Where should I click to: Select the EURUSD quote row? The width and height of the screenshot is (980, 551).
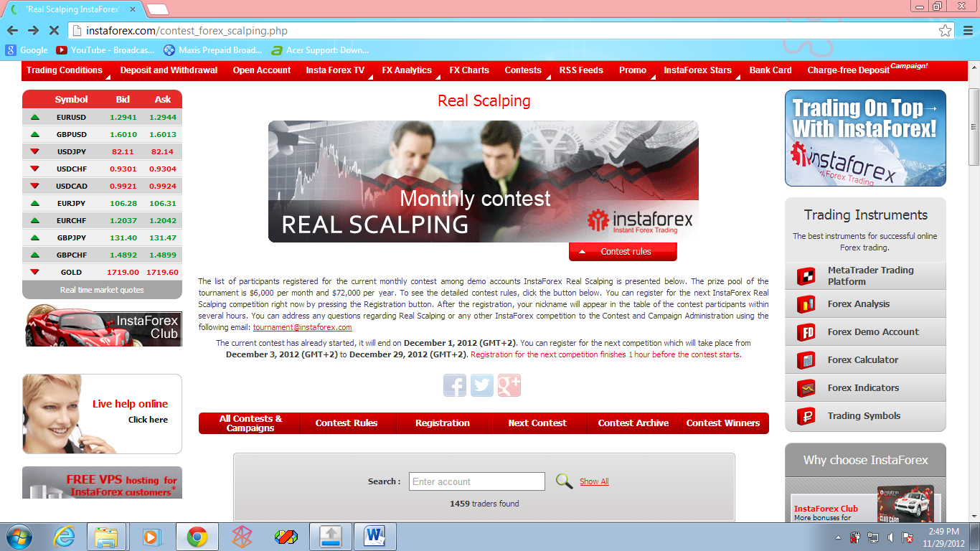[x=102, y=117]
